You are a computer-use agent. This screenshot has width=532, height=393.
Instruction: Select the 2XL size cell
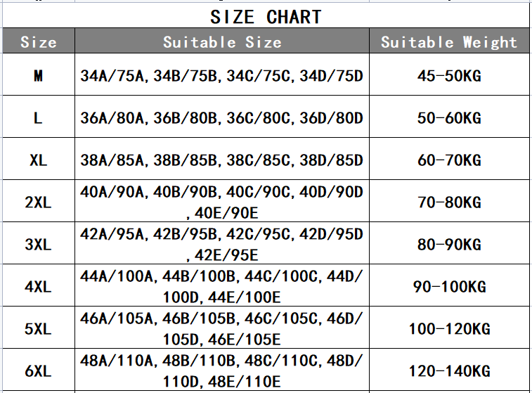click(x=39, y=202)
